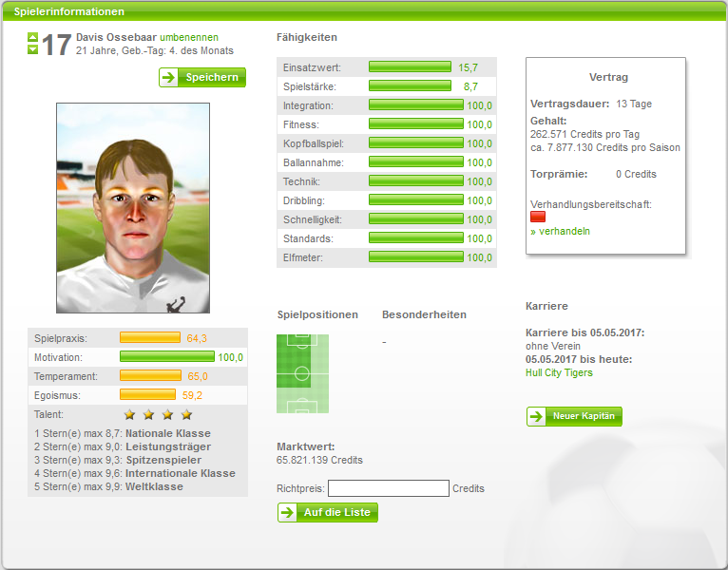
Task: Select the second talent star
Action: pos(148,414)
